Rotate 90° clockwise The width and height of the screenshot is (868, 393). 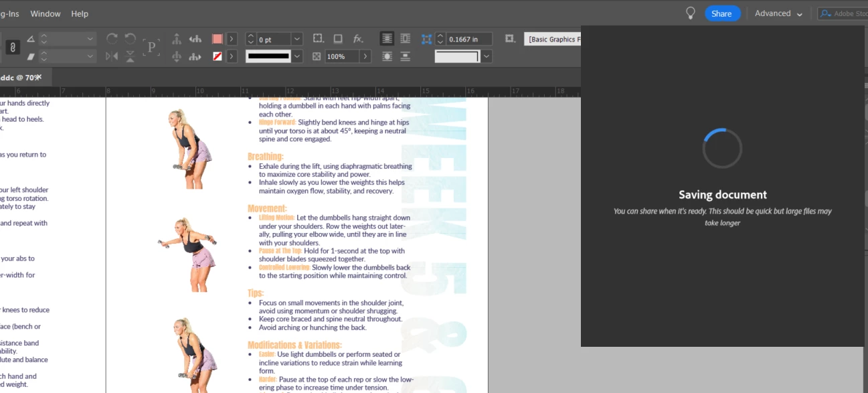[112, 39]
